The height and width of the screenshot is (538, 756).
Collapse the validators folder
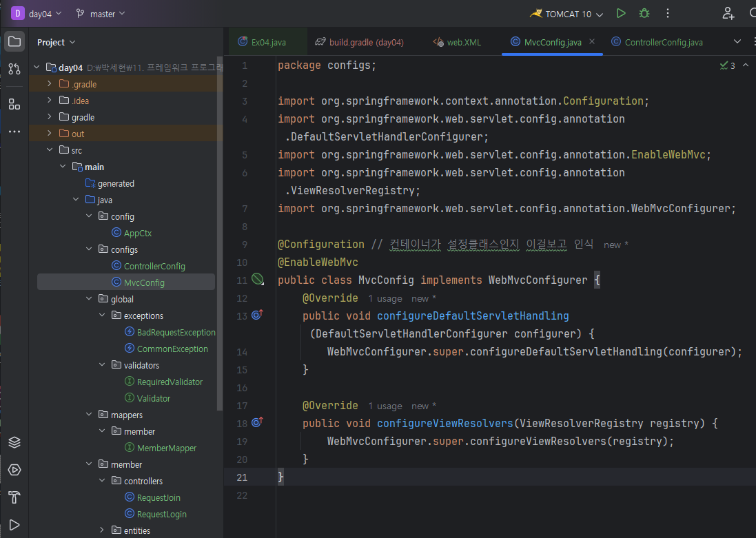102,365
